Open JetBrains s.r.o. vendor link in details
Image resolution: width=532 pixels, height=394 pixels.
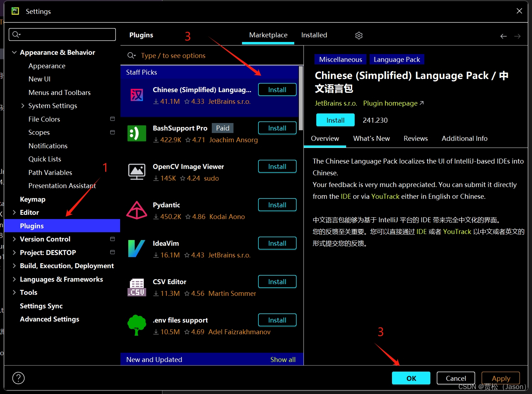click(x=336, y=103)
